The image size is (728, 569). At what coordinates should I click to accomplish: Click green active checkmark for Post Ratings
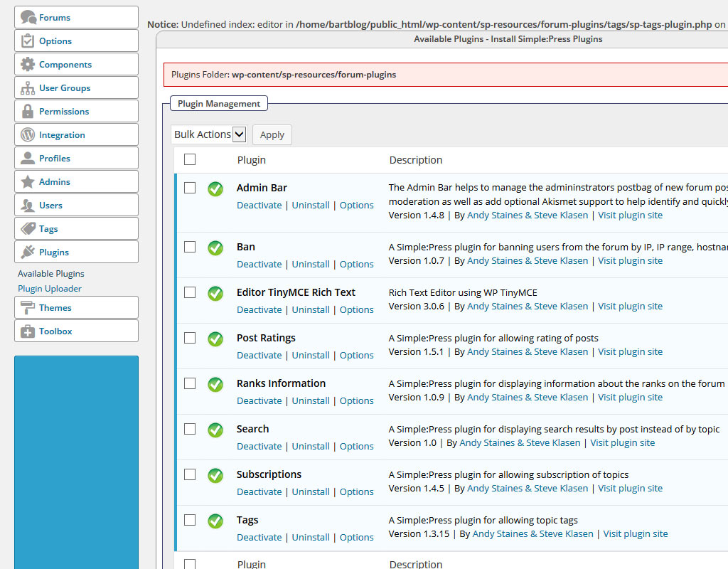pyautogui.click(x=215, y=339)
